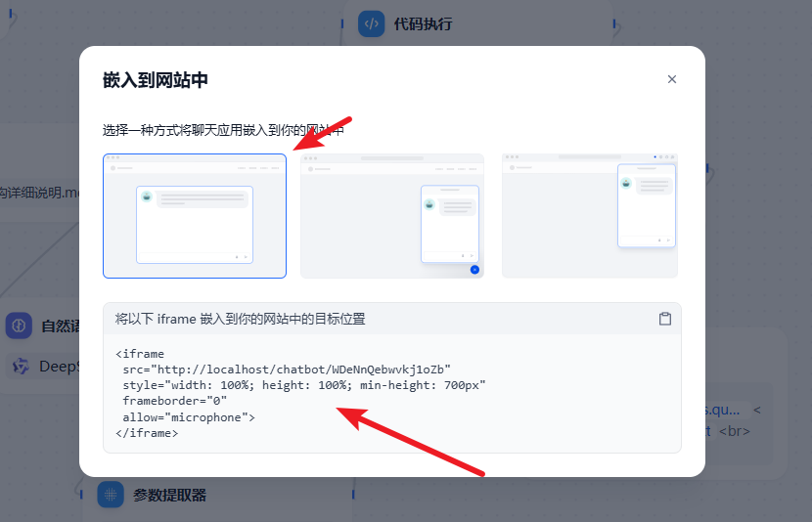Viewport: 812px width, 522px height.
Task: Click the 代码执行 node code icon
Action: pyautogui.click(x=372, y=23)
